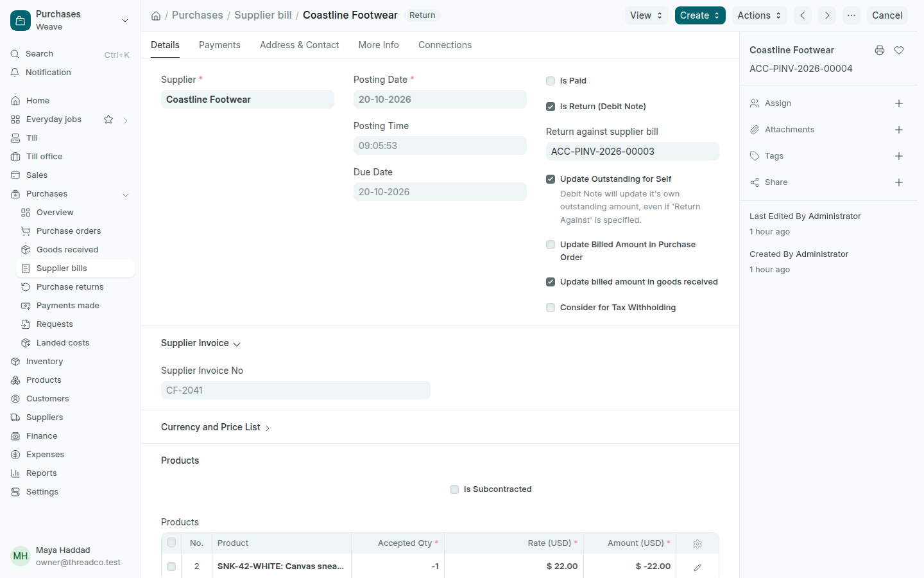Click the table settings gear icon
924x578 pixels.
[x=697, y=543]
